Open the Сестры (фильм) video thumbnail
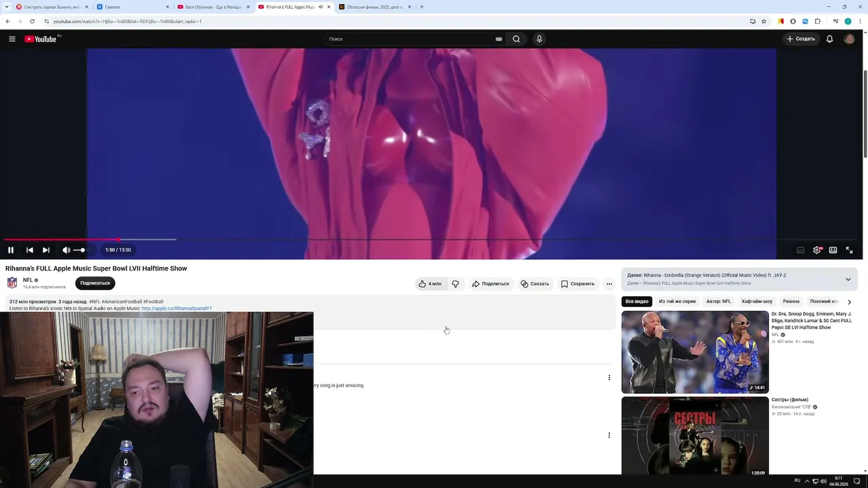The height and width of the screenshot is (488, 868). coord(695,435)
